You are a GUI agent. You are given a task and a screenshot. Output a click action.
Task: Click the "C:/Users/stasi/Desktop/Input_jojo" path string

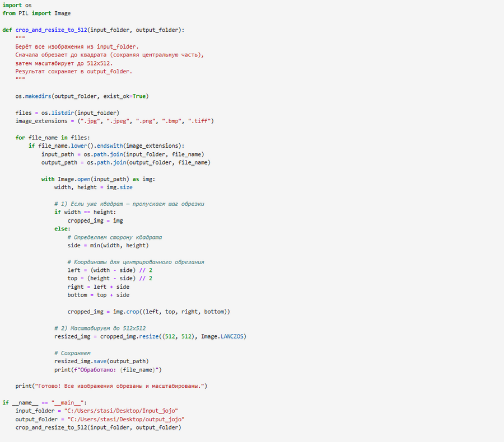tap(122, 411)
